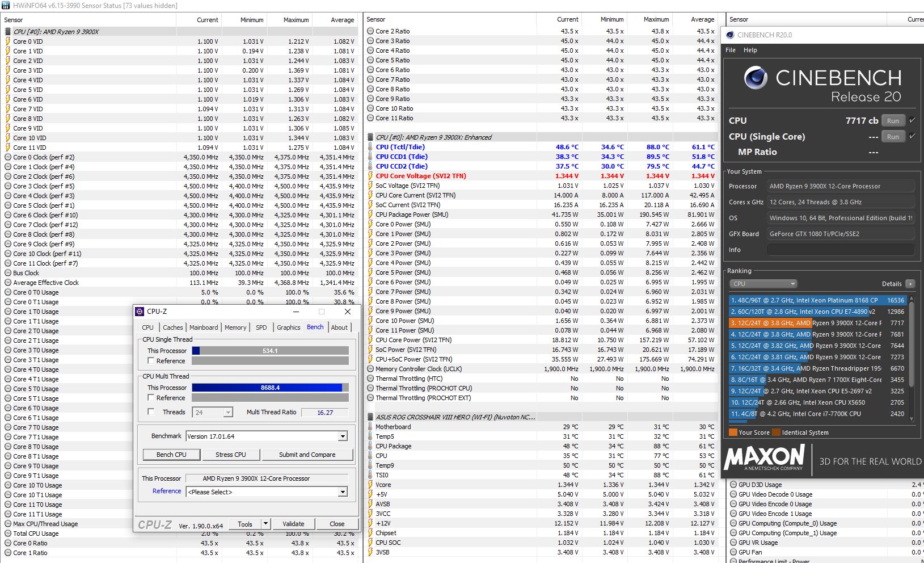The width and height of the screenshot is (924, 563).
Task: Open the Graphics tab in CPU-Z
Action: 289,327
